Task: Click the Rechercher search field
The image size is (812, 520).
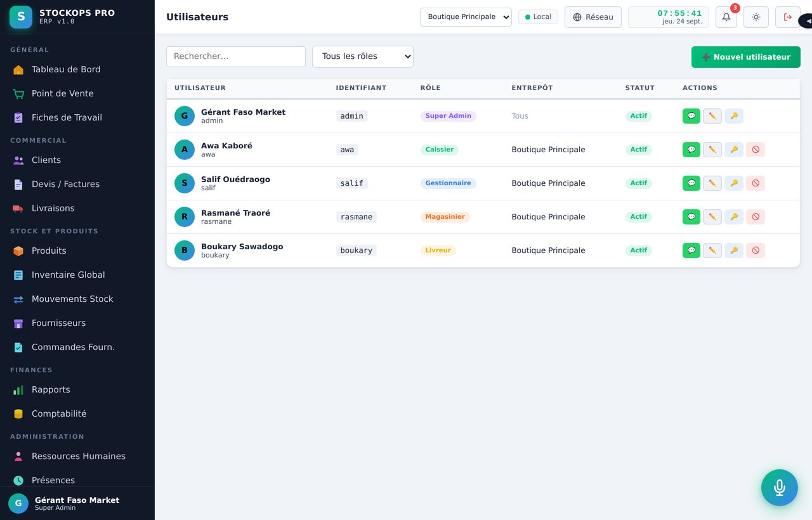Action: (236, 56)
